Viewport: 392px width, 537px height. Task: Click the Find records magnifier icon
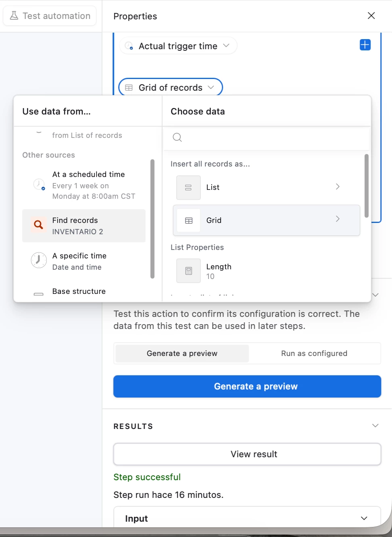(x=39, y=225)
